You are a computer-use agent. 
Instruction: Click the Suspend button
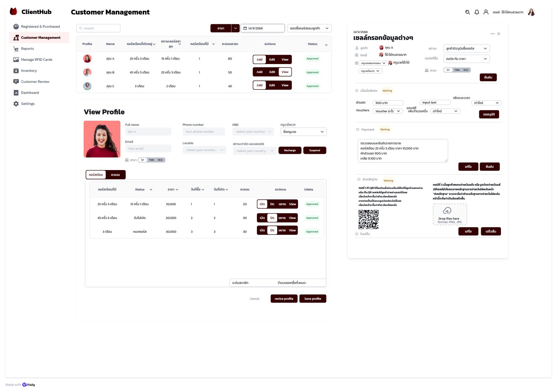click(315, 150)
